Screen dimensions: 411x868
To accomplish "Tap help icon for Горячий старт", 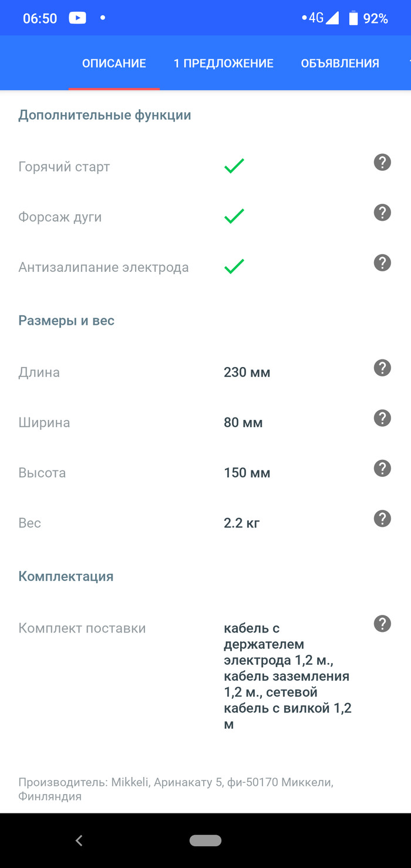I will click(382, 162).
